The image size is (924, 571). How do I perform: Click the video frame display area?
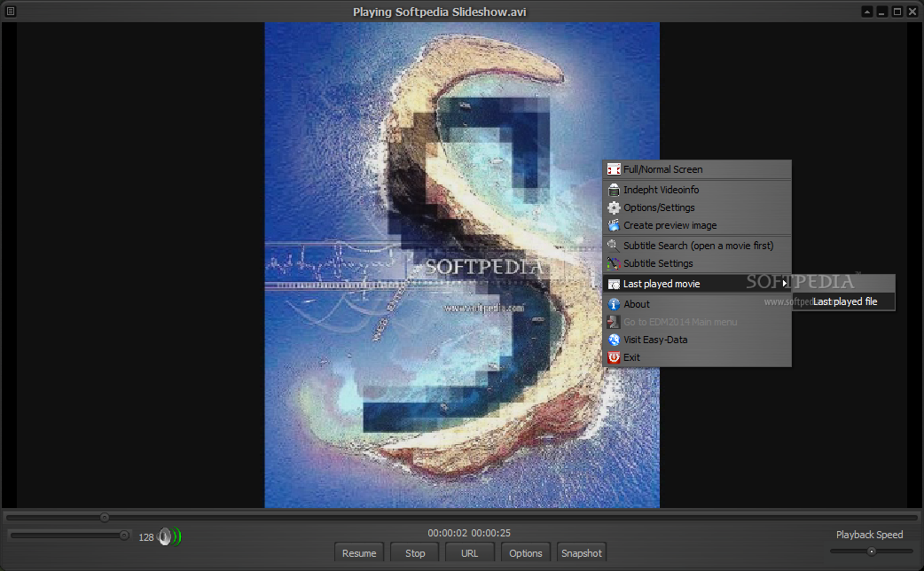point(461,265)
